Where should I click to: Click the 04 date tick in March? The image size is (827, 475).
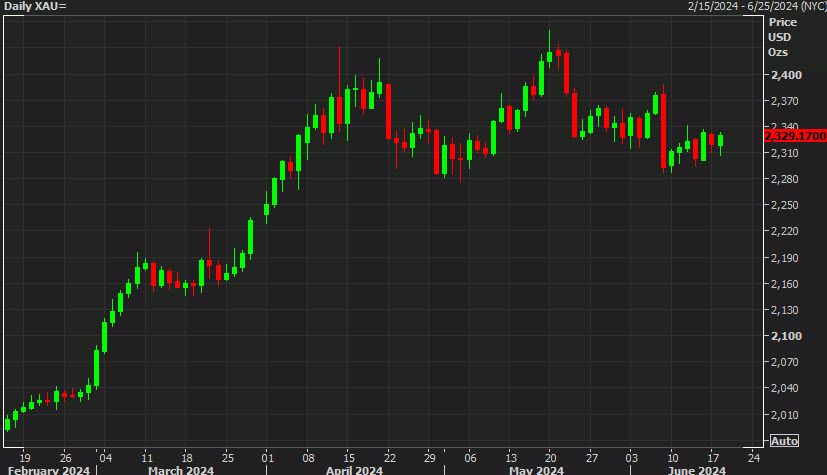[105, 458]
